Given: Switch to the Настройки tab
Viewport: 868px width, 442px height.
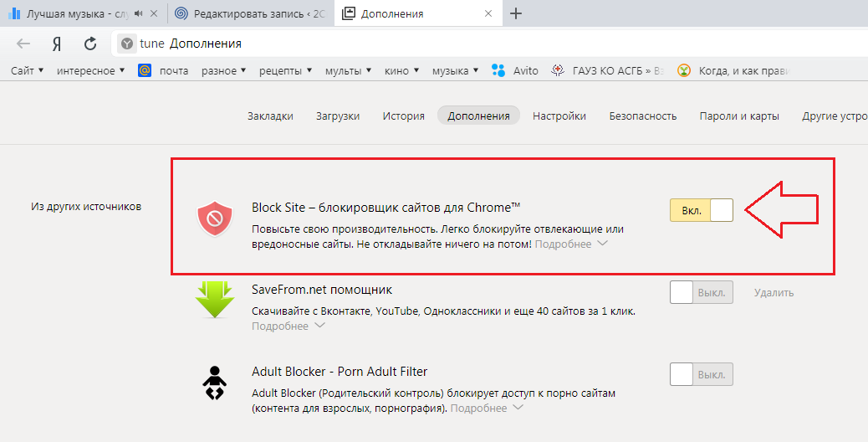Looking at the screenshot, I should tap(559, 116).
